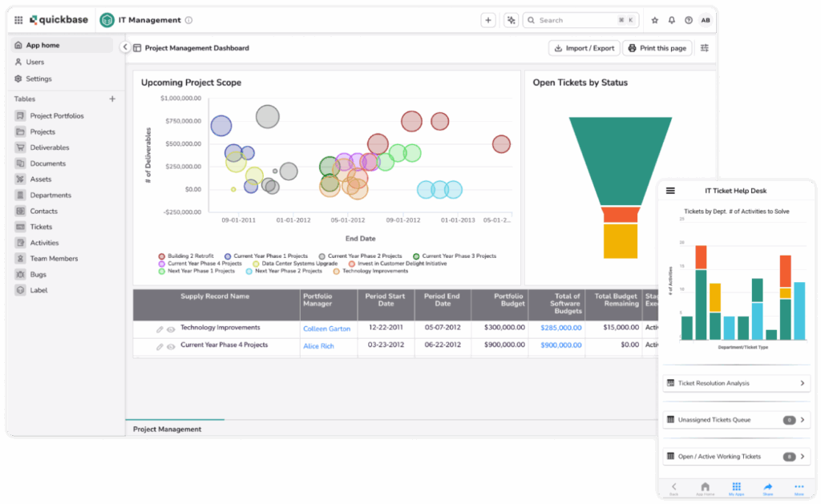The image size is (821, 504).
Task: Click the notifications bell icon
Action: pyautogui.click(x=672, y=20)
